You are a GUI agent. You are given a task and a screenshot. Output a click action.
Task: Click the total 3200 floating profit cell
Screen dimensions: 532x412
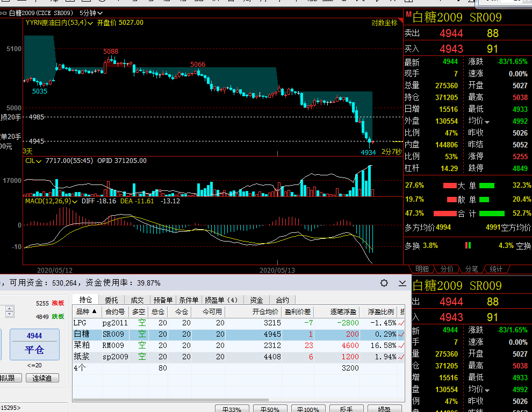[350, 368]
